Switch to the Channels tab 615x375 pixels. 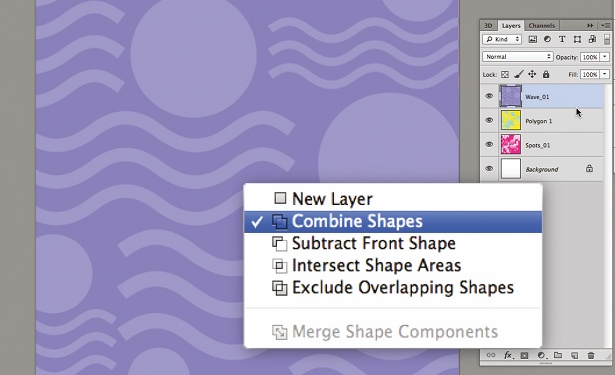point(541,25)
